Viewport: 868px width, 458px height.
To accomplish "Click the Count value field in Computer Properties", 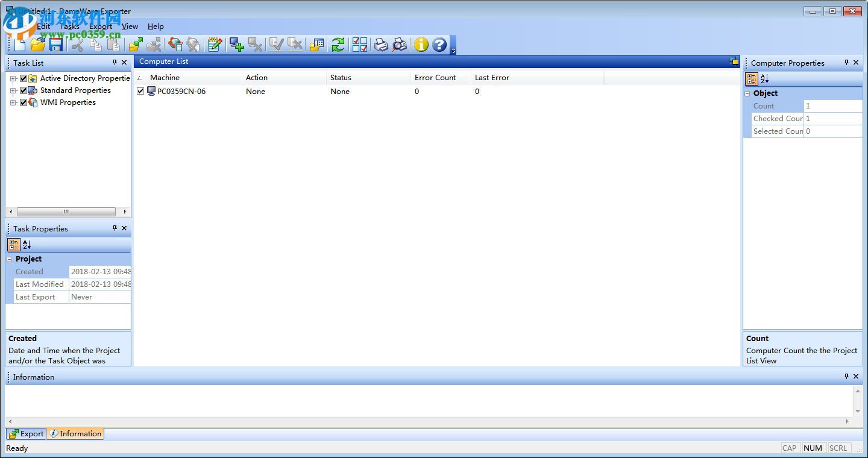I will [x=832, y=105].
